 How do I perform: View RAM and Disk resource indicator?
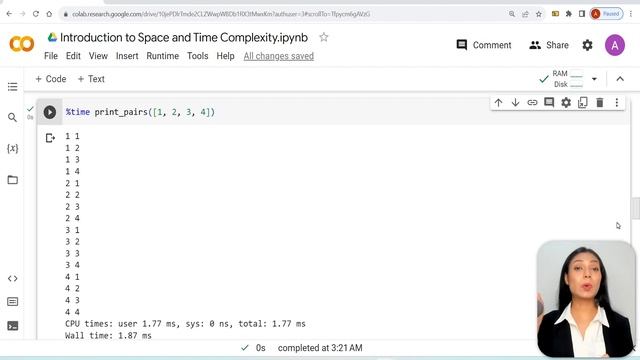[x=567, y=79]
